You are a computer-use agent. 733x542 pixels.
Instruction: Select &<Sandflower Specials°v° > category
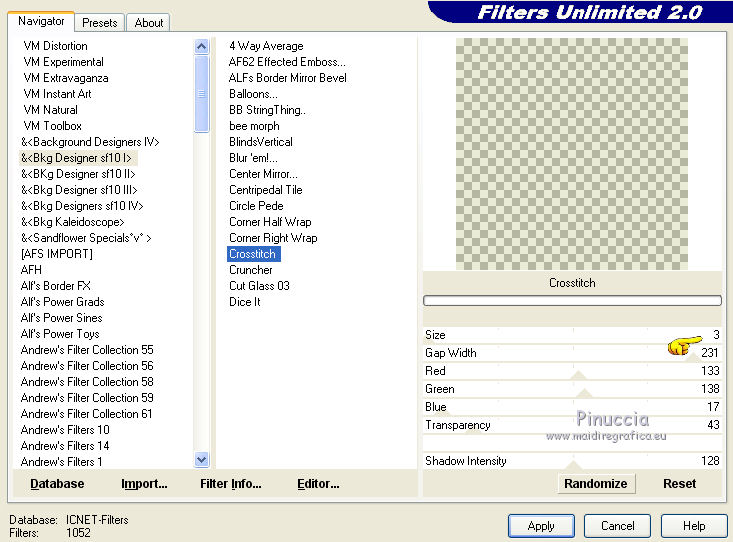pos(86,238)
